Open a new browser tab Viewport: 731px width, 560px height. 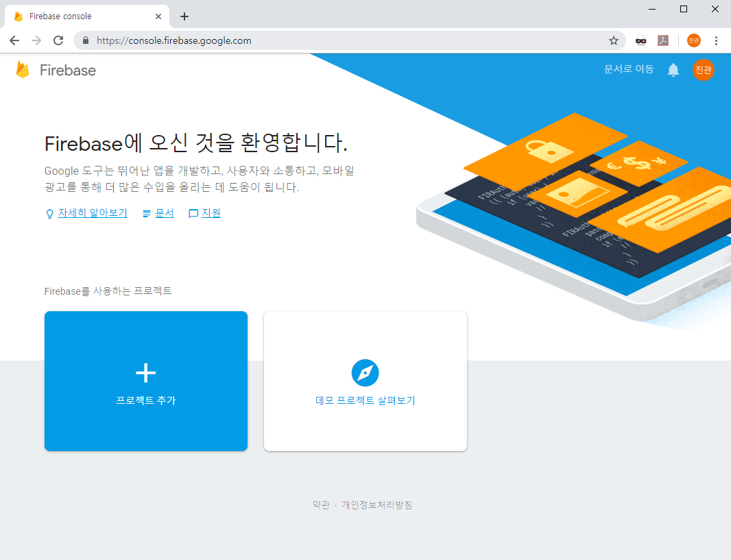pos(184,16)
